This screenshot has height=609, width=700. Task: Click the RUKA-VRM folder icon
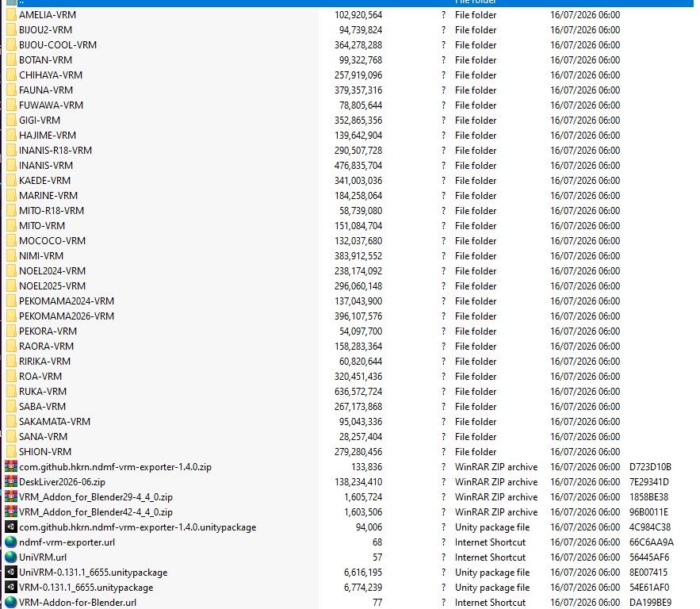point(11,392)
